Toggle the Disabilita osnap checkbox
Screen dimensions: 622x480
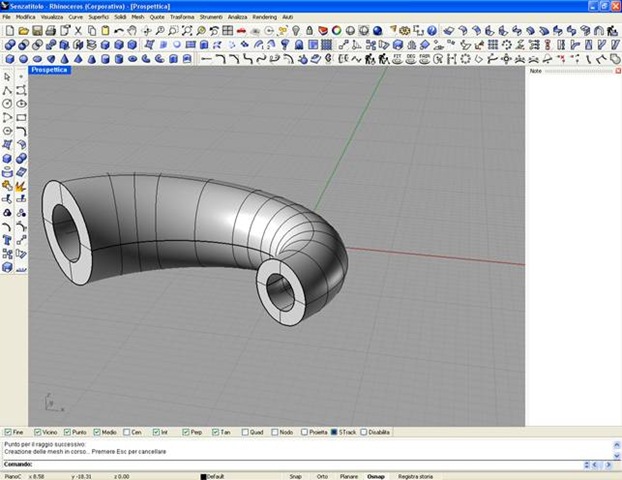[362, 432]
